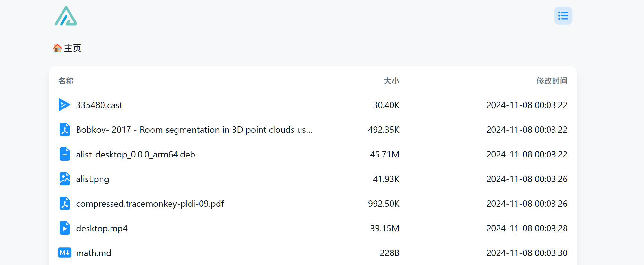Sort files by 修改时间 column header
Screen dimensions: 644x265
(x=552, y=81)
